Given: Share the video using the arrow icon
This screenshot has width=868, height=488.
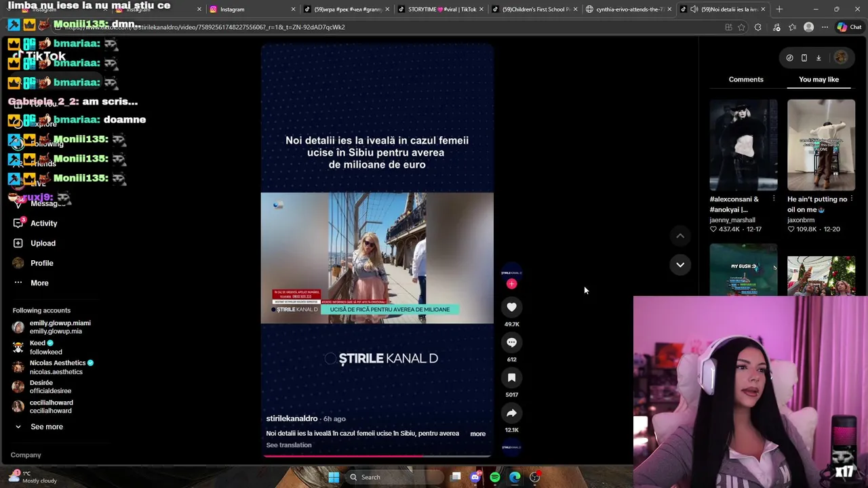Looking at the screenshot, I should point(511,413).
